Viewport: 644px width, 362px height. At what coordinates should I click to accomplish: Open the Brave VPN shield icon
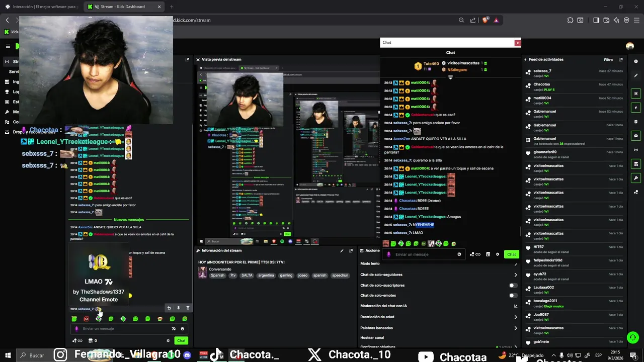click(x=626, y=20)
